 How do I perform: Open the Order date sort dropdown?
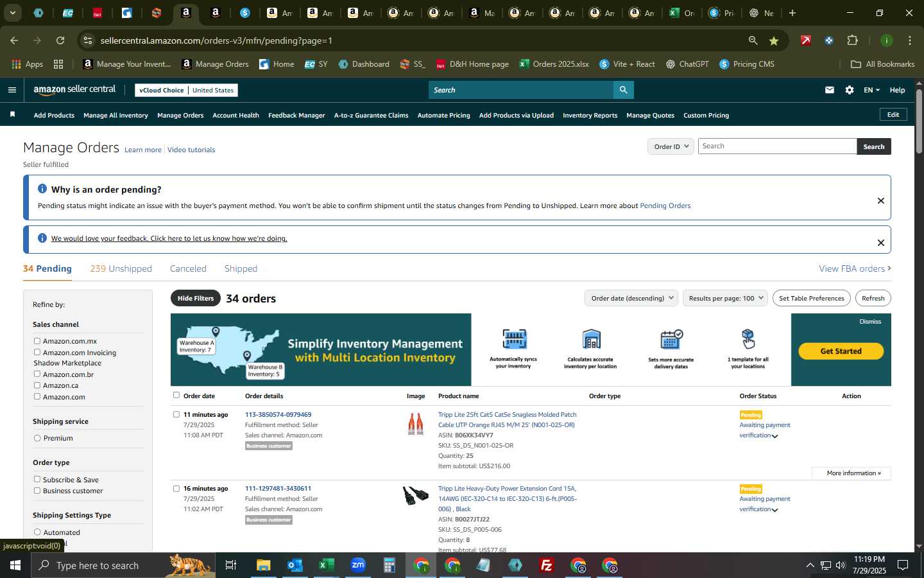pyautogui.click(x=631, y=298)
